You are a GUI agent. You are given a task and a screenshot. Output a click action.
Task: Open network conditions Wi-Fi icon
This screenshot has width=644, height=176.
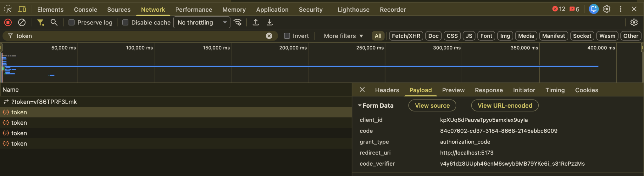tap(238, 22)
